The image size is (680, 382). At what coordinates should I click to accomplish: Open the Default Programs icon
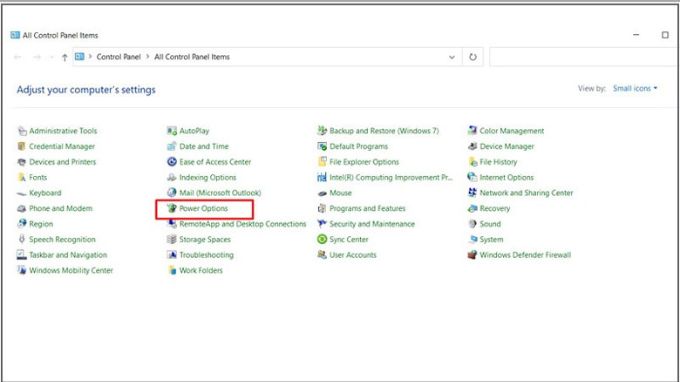(322, 147)
